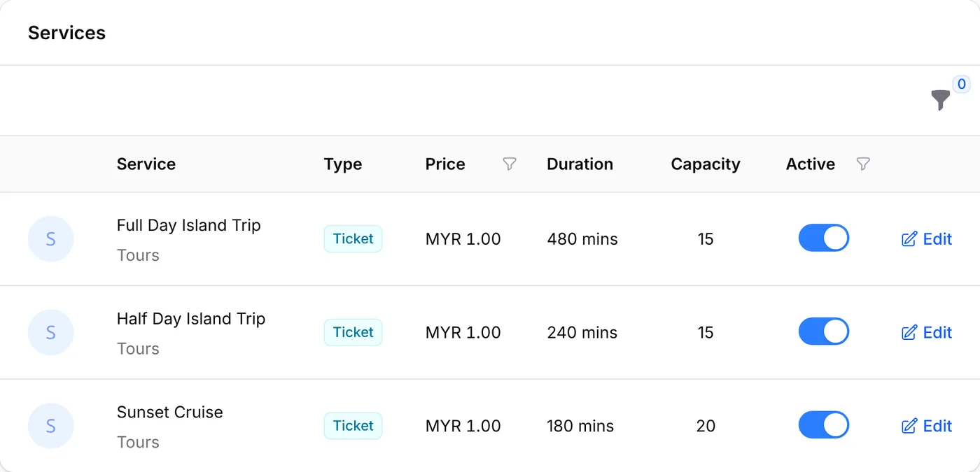The image size is (980, 472).
Task: Click the Ticket tag for Full Day Island Trip
Action: pos(353,238)
